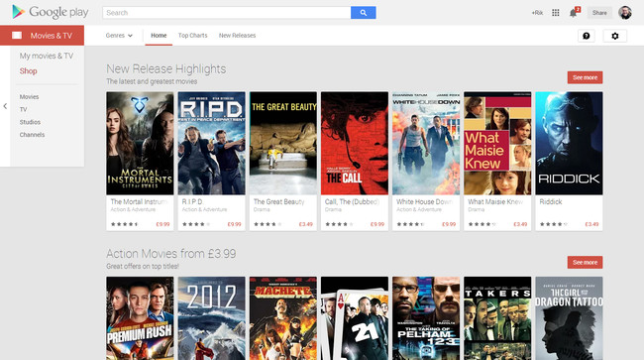Open the settings gear icon

(615, 36)
